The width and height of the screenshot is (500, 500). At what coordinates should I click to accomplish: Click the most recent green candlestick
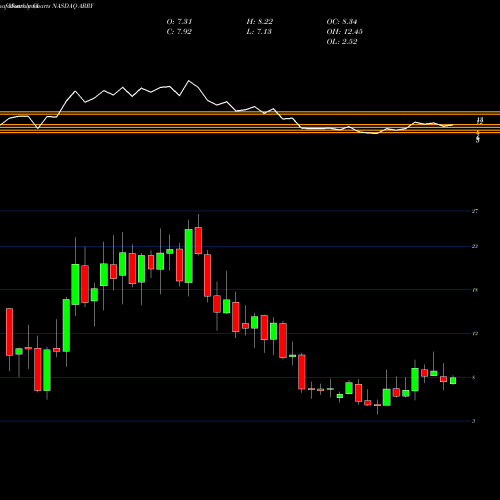(453, 380)
